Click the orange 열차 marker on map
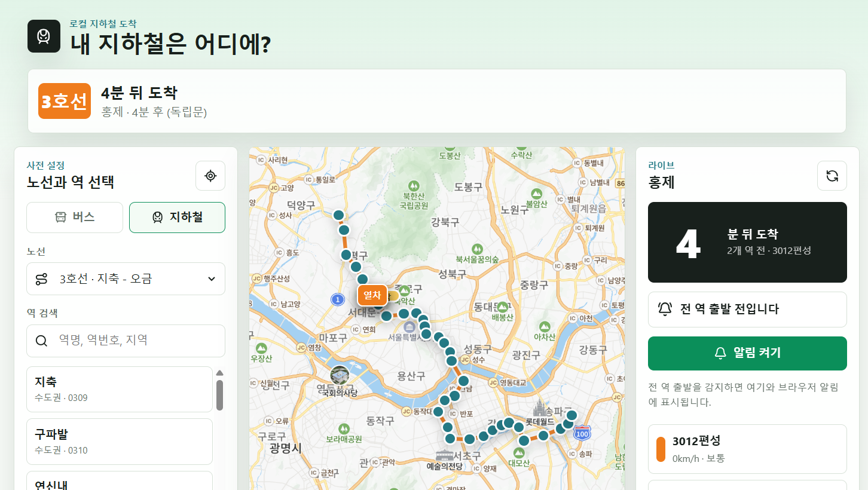Image resolution: width=868 pixels, height=490 pixels. (372, 295)
